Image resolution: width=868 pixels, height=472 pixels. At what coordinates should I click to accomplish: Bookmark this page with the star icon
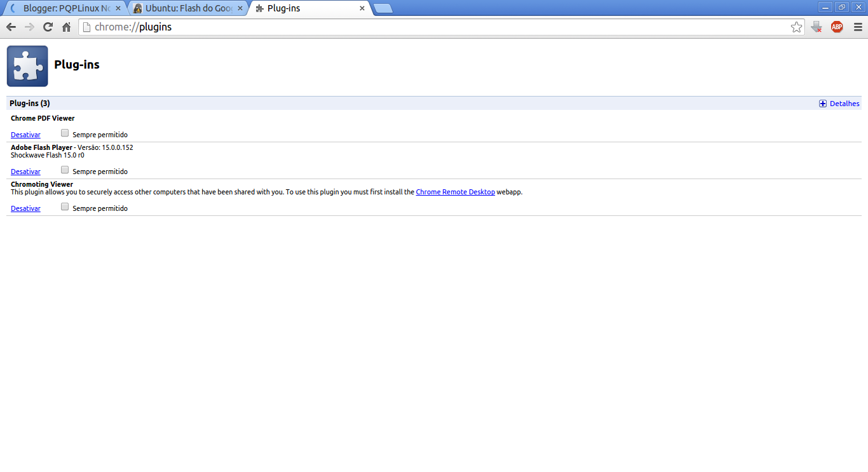tap(796, 27)
